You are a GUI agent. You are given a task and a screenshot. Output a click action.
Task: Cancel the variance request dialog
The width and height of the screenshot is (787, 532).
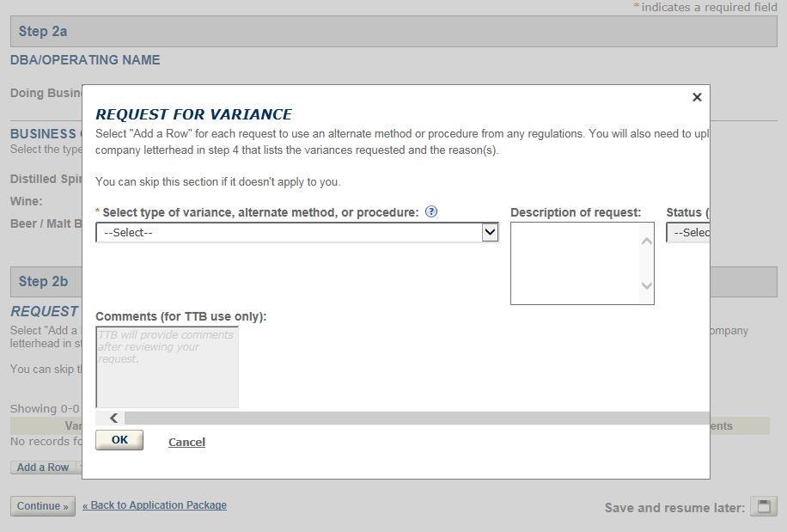coord(186,442)
